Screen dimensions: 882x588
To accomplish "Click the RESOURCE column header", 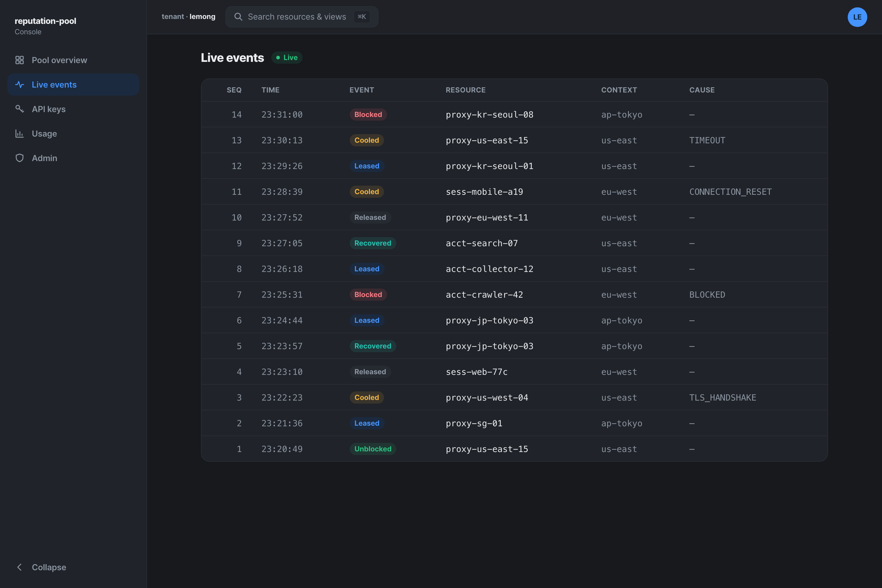I will point(466,90).
